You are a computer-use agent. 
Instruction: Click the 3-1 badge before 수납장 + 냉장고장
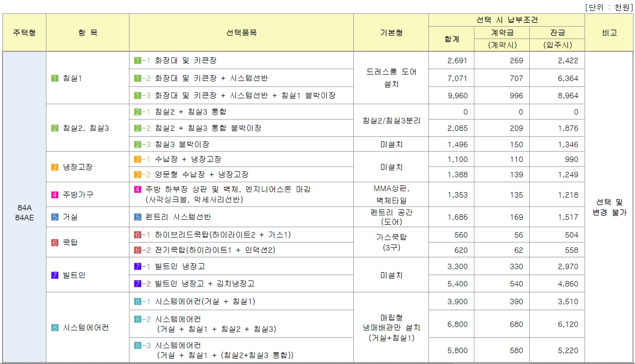[142, 160]
